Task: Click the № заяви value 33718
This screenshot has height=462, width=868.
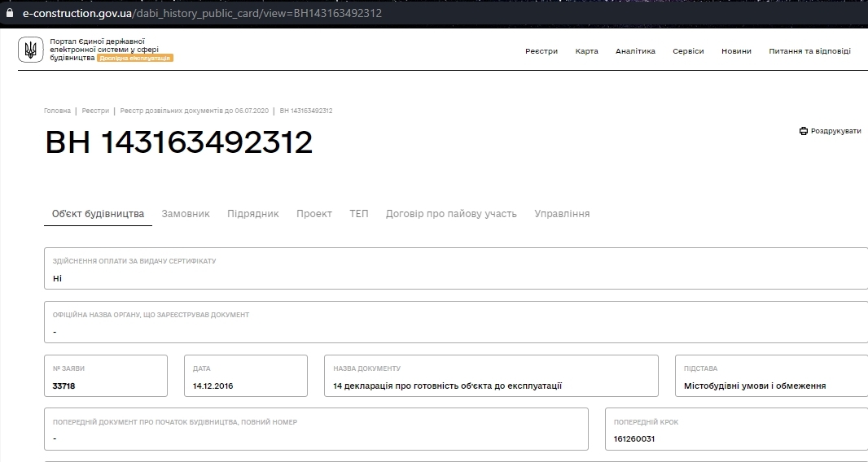Action: pyautogui.click(x=64, y=386)
